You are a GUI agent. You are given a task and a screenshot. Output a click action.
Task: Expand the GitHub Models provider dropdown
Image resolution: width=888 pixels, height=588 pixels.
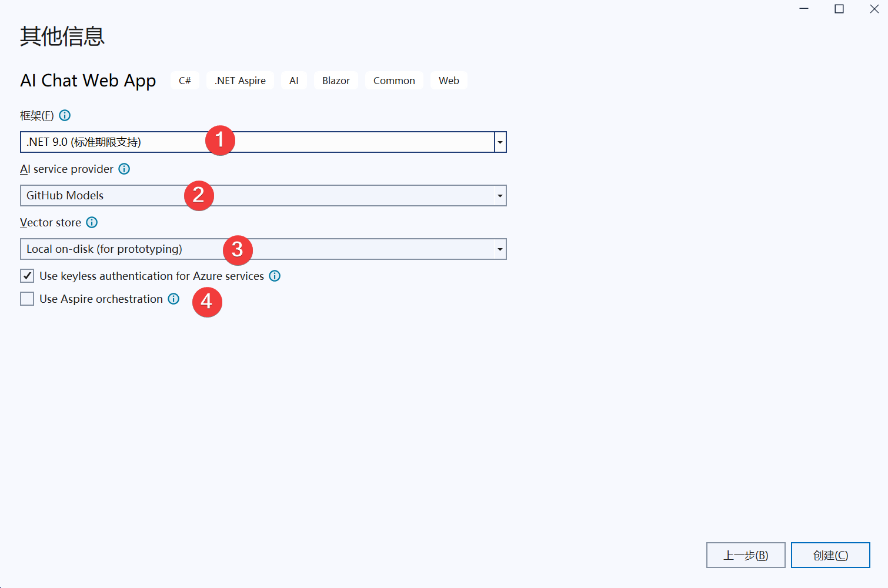point(500,196)
